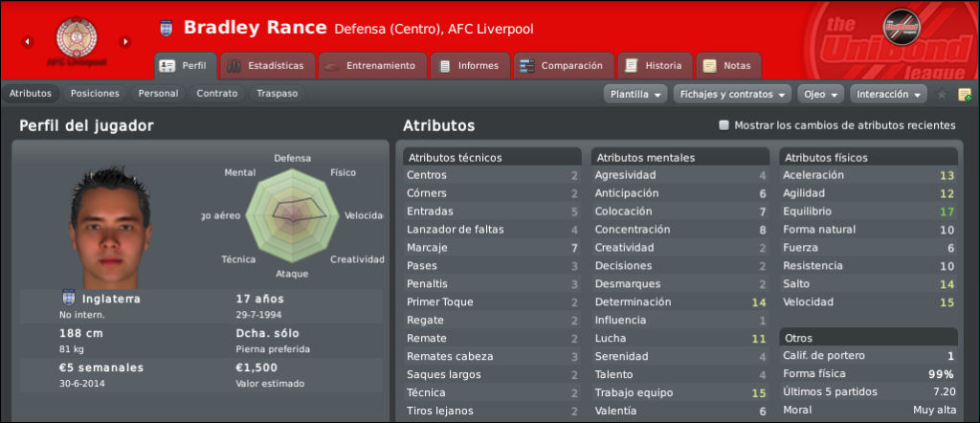The image size is (980, 423).
Task: Go to the next player arrow
Action: tap(125, 42)
